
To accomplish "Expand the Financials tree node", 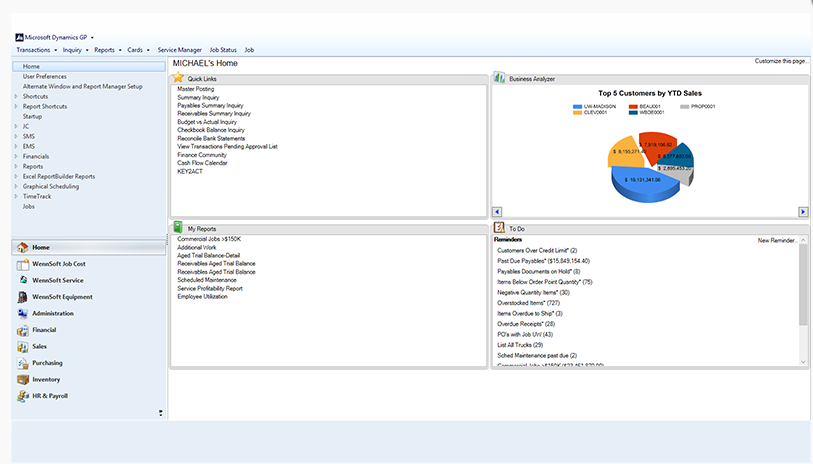I will (16, 156).
